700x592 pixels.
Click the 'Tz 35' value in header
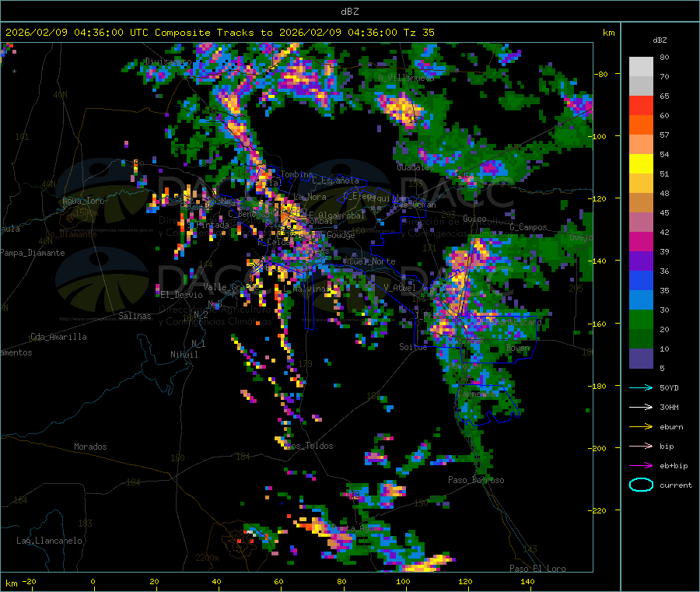[418, 33]
